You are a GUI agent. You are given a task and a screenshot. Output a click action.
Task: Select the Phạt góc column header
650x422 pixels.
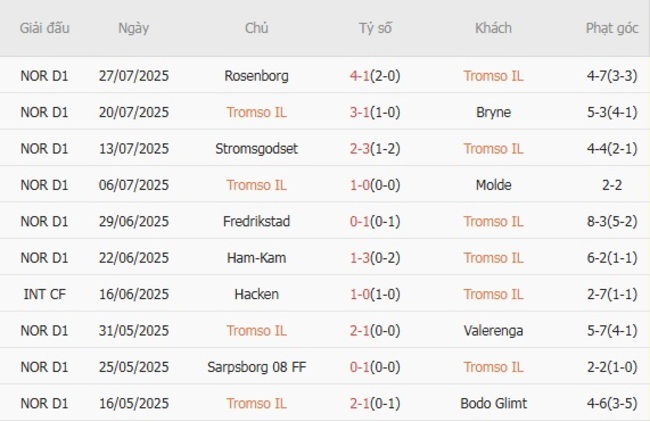pyautogui.click(x=613, y=28)
